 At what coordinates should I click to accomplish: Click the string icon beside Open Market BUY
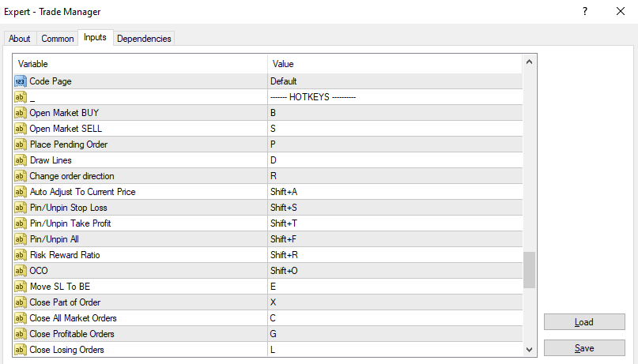coord(21,113)
